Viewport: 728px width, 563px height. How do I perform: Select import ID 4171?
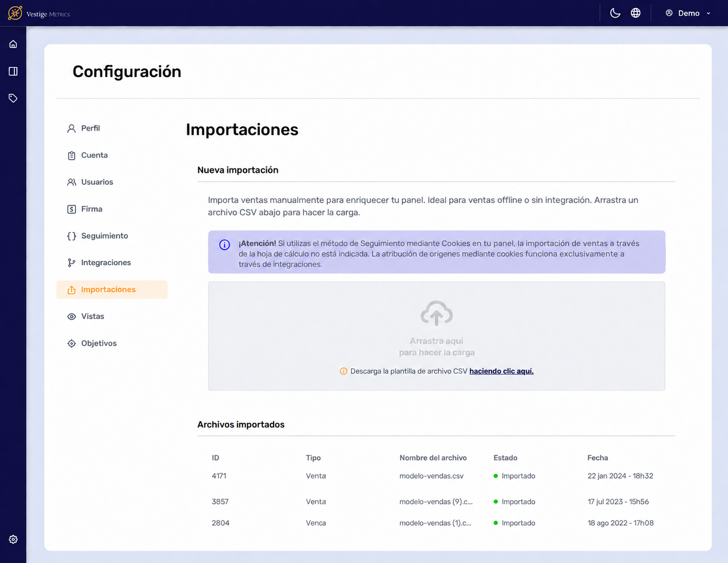click(x=219, y=476)
